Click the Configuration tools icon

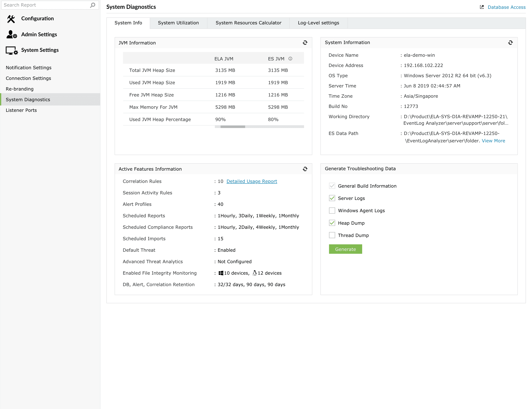click(x=11, y=19)
